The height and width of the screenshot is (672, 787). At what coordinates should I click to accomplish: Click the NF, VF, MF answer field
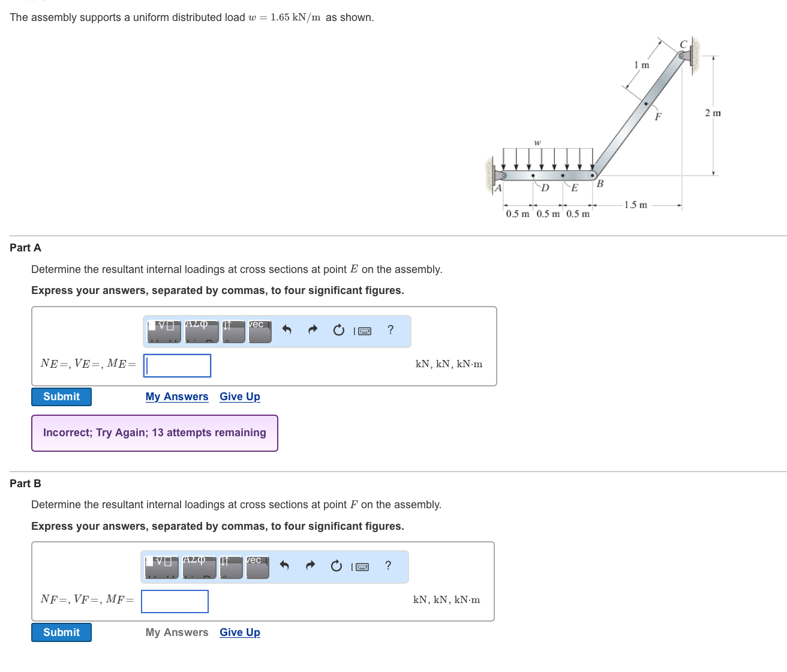(x=175, y=601)
